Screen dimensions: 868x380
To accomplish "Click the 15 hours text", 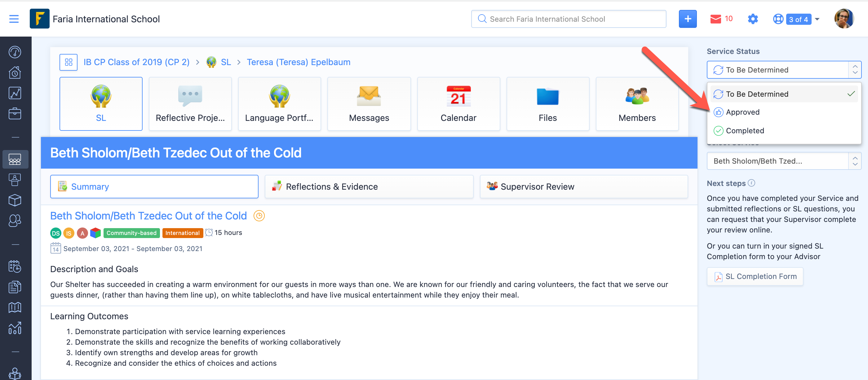I will click(228, 233).
